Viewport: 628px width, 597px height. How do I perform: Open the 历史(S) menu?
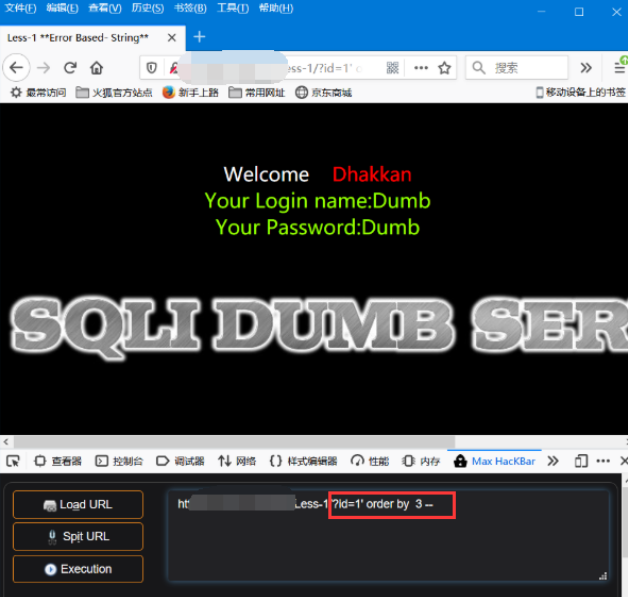point(148,8)
